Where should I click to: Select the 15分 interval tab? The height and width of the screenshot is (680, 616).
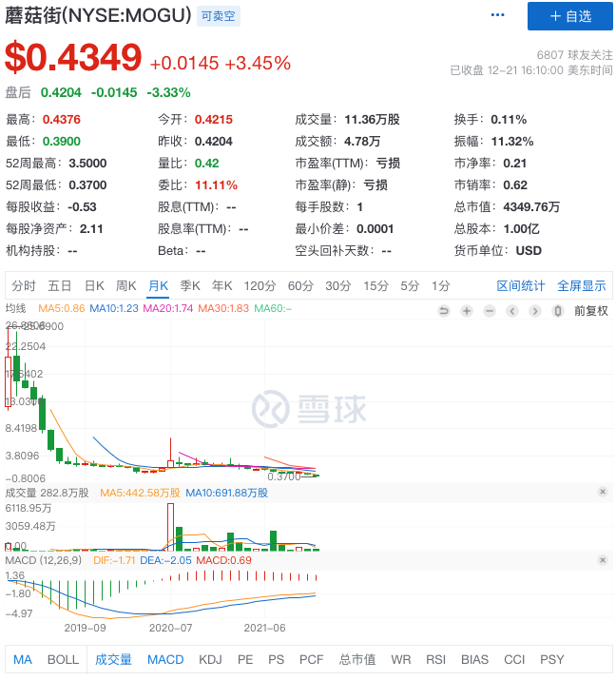point(375,286)
